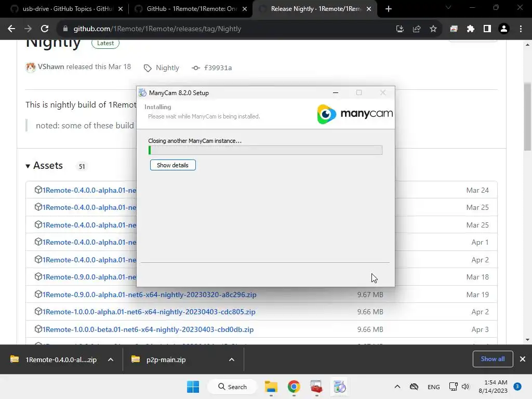Share this page using the share icon
Image resolution: width=532 pixels, height=399 pixels.
417,29
